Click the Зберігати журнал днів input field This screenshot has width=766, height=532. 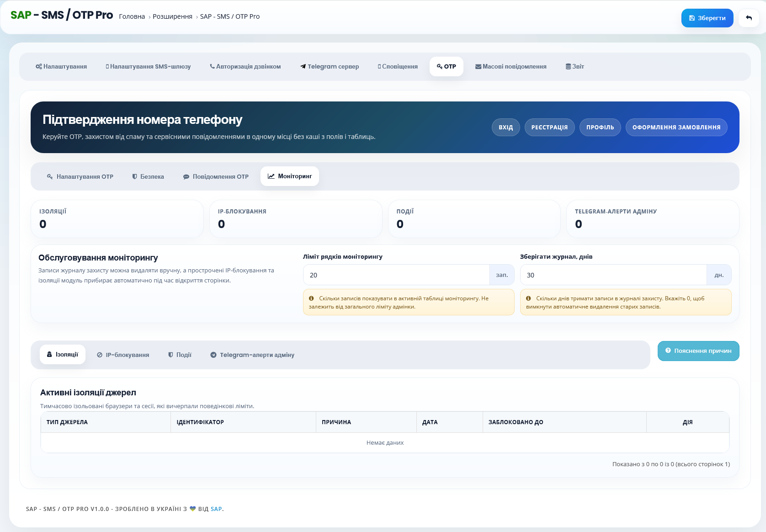coord(613,275)
